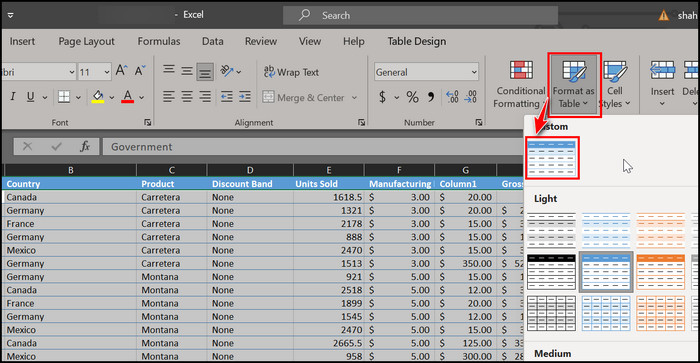The image size is (700, 363).
Task: Expand Merge & Center options arrow
Action: coord(354,97)
